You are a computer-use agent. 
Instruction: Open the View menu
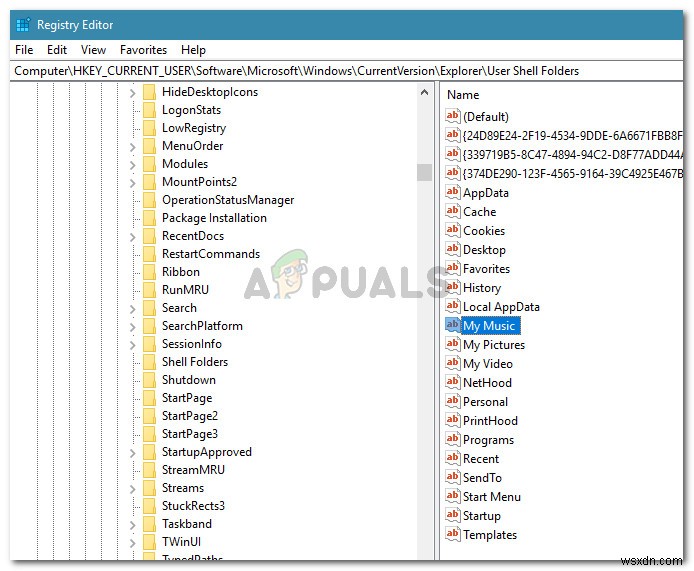pyautogui.click(x=93, y=50)
